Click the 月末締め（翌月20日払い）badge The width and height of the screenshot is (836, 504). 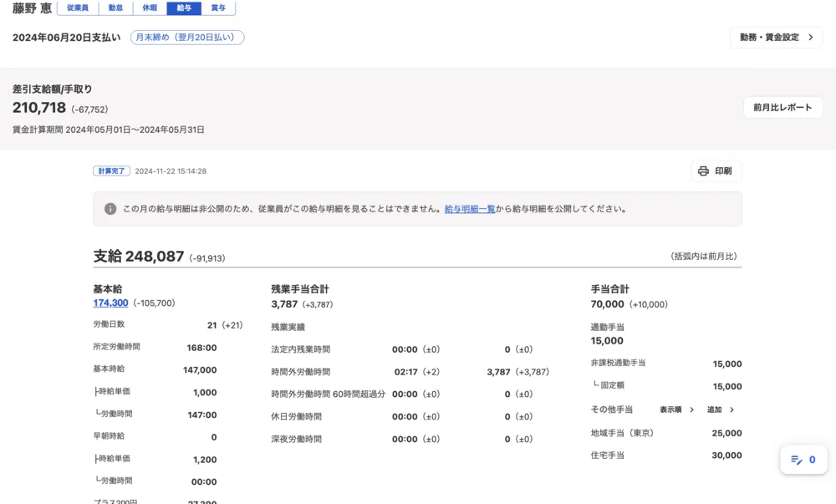[x=187, y=38]
